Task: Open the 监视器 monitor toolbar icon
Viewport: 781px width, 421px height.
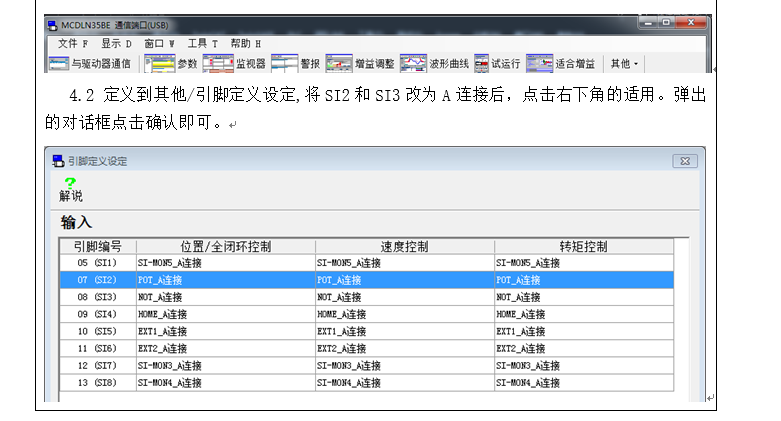Action: coord(216,64)
